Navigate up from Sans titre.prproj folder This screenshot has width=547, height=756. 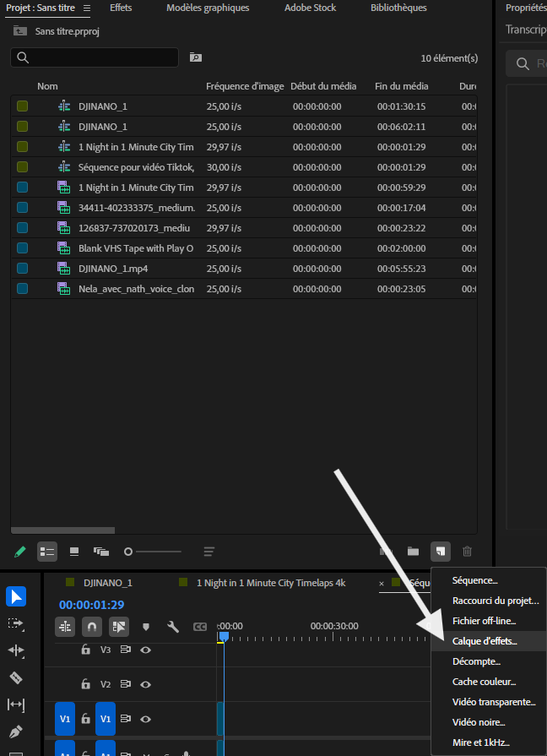[19, 31]
